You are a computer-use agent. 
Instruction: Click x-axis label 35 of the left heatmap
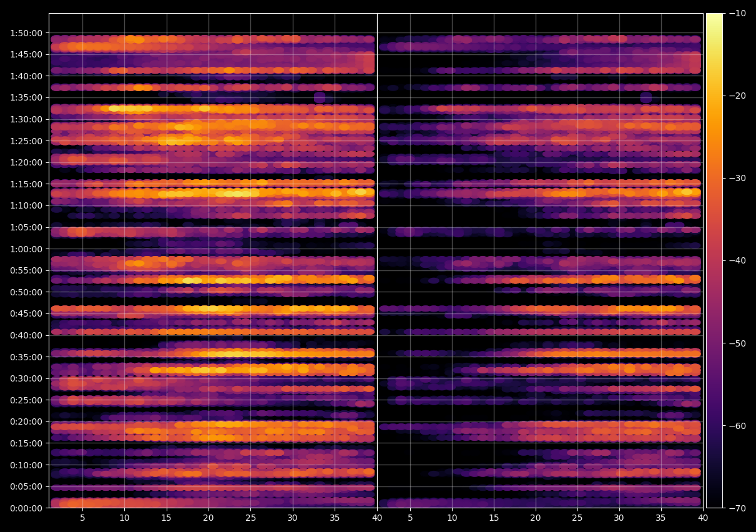[x=335, y=518]
